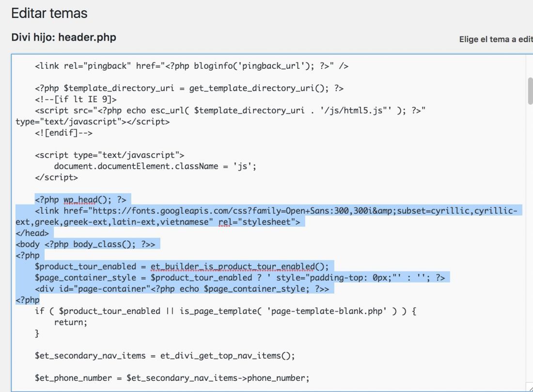Click the '<![endif]-->' line

coord(63,133)
